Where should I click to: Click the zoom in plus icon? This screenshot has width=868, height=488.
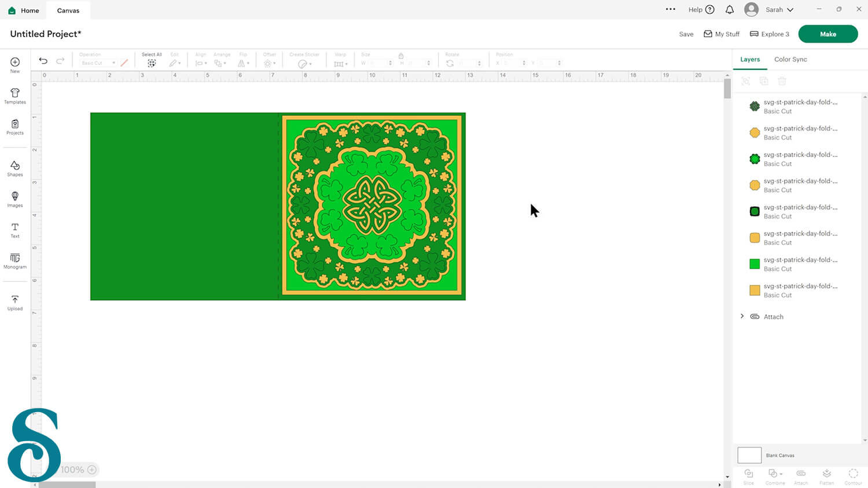point(91,469)
